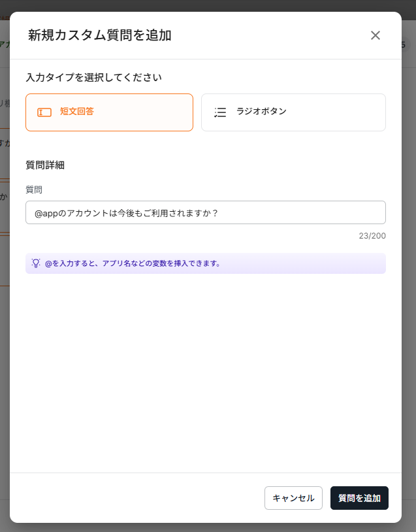This screenshot has width=416, height=532.
Task: Click the ラジオボタン label text
Action: click(x=261, y=112)
